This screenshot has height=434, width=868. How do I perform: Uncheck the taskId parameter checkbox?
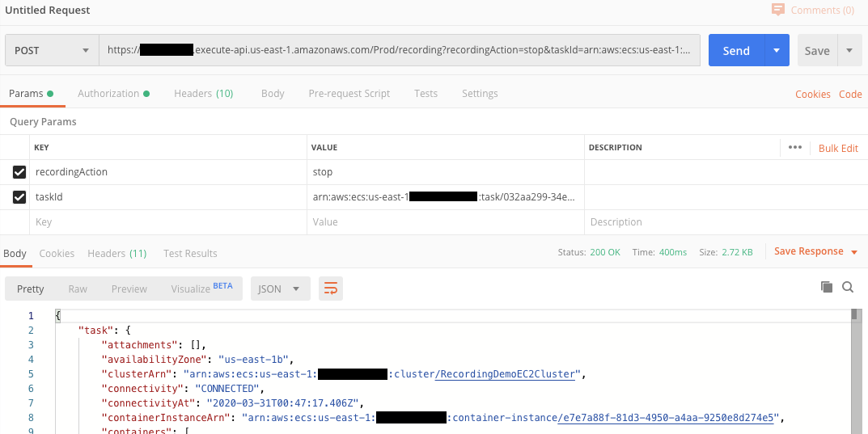click(19, 197)
